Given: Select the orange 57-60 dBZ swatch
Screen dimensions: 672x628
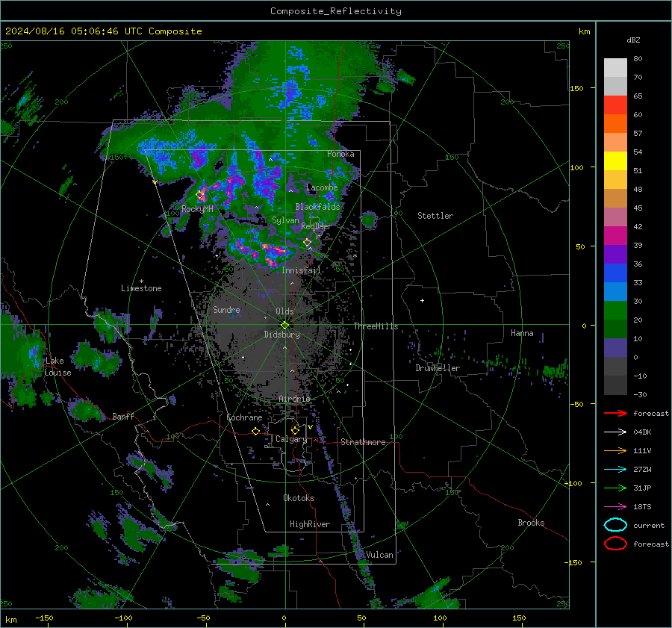Looking at the screenshot, I should click(615, 123).
